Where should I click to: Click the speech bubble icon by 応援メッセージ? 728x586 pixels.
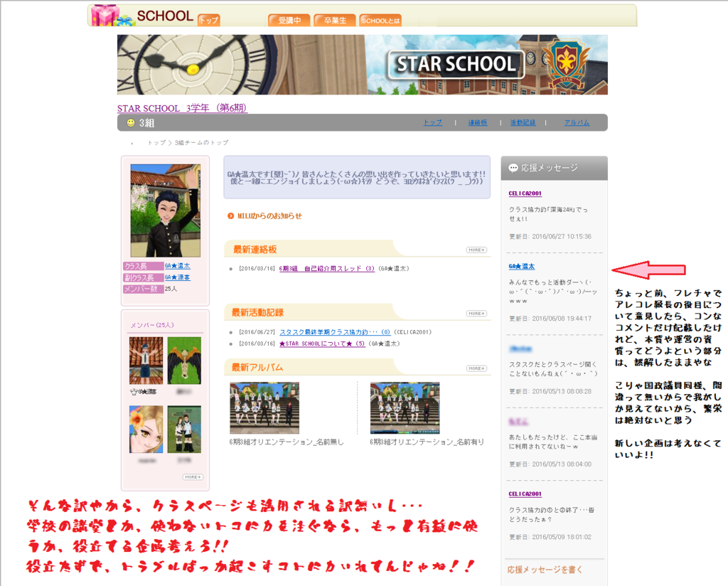pyautogui.click(x=513, y=169)
